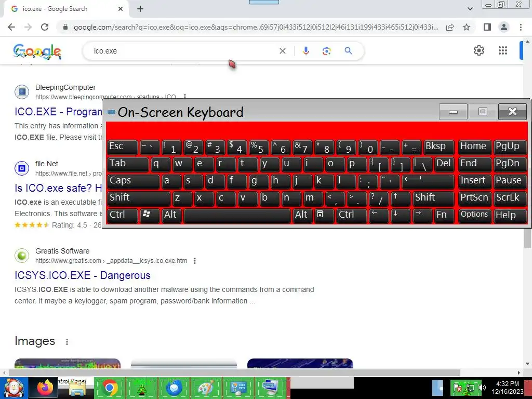Viewport: 532px width, 399px height.
Task: Click the right arrow key on keyboard
Action: click(x=422, y=216)
